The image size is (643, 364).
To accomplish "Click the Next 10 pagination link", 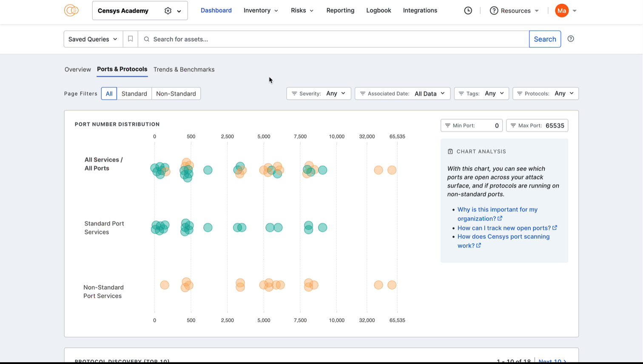I will (552, 361).
